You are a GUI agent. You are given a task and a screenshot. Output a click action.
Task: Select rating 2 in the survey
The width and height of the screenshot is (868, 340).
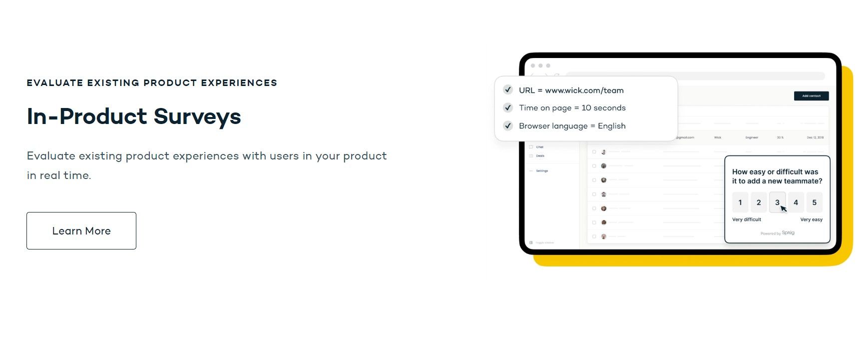click(759, 202)
